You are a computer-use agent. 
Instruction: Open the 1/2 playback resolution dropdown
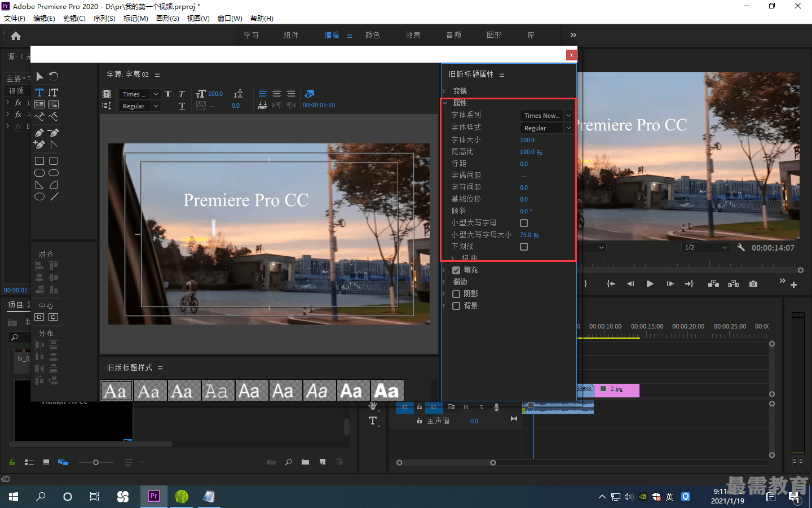click(705, 248)
